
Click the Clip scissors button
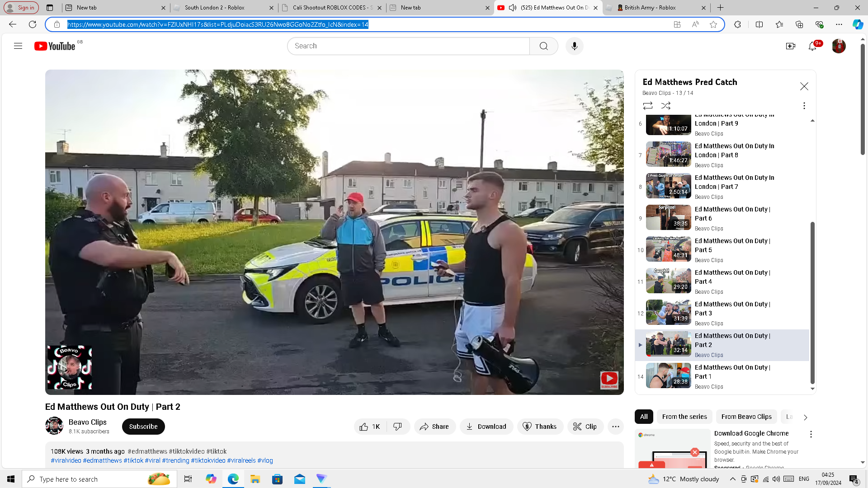[x=585, y=427]
